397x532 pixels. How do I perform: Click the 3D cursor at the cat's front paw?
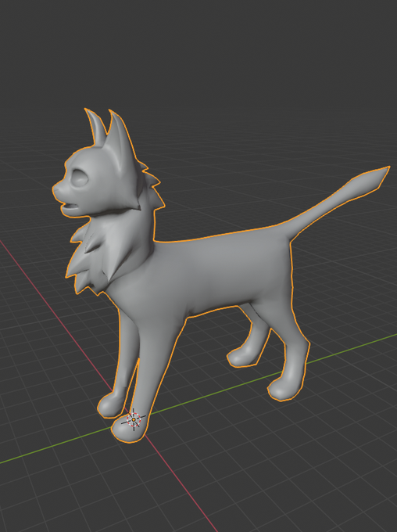(x=134, y=419)
